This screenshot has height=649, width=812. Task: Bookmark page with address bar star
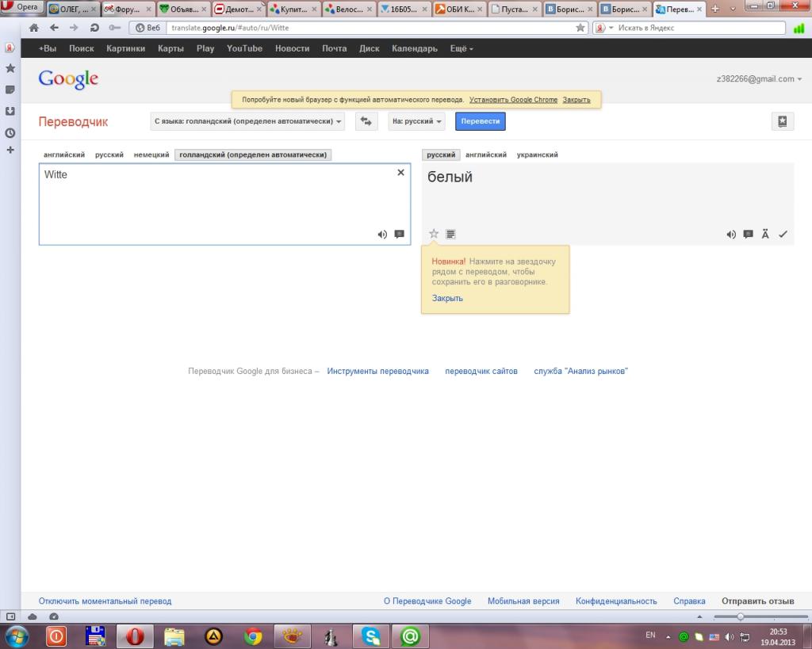[x=580, y=28]
